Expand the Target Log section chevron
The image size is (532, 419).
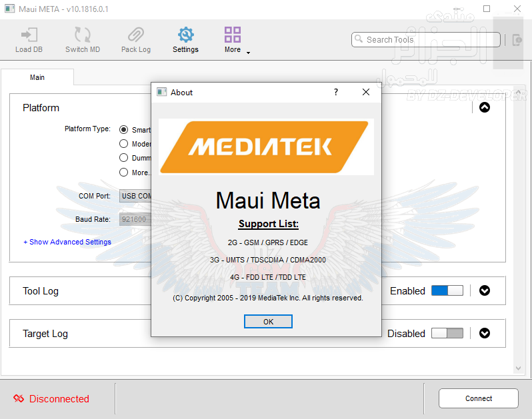click(x=485, y=333)
